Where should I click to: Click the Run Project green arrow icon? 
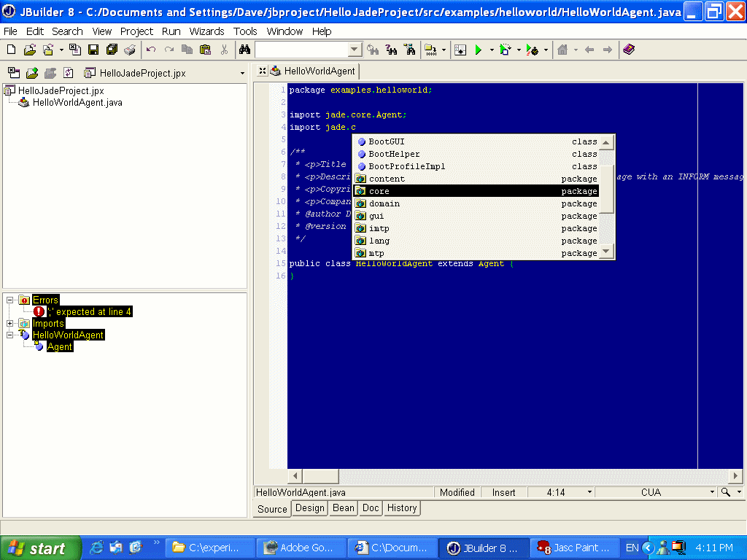479,50
